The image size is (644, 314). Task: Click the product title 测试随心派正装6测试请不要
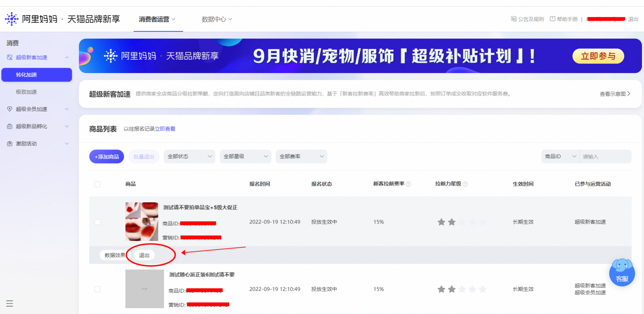point(202,275)
